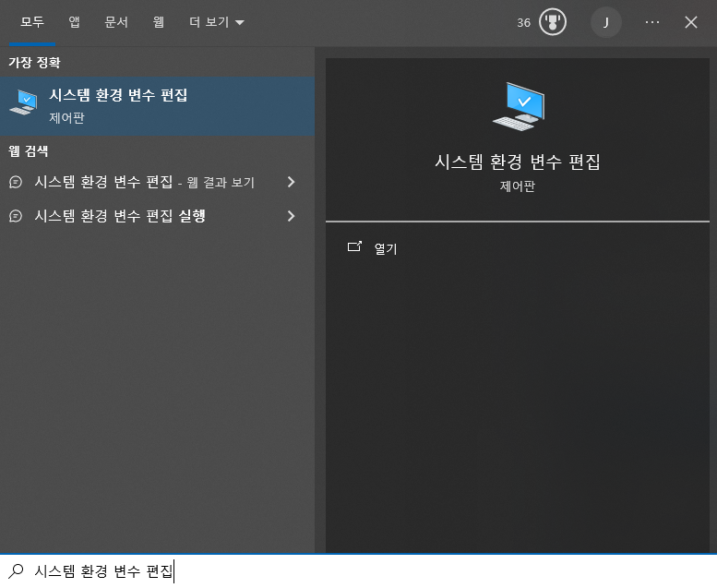This screenshot has width=717, height=588.
Task: Click the 웹 검색 section header
Action: pos(29,151)
